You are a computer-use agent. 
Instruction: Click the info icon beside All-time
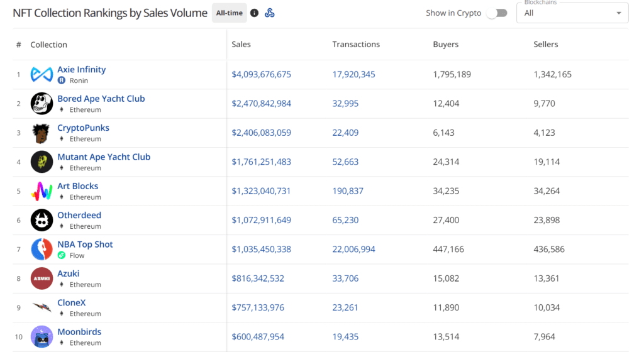254,13
